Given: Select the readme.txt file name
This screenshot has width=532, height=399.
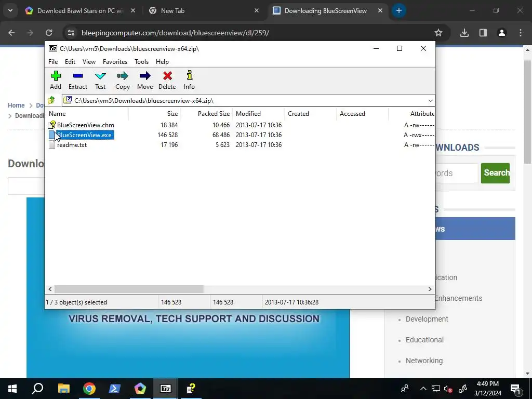Looking at the screenshot, I should (72, 145).
